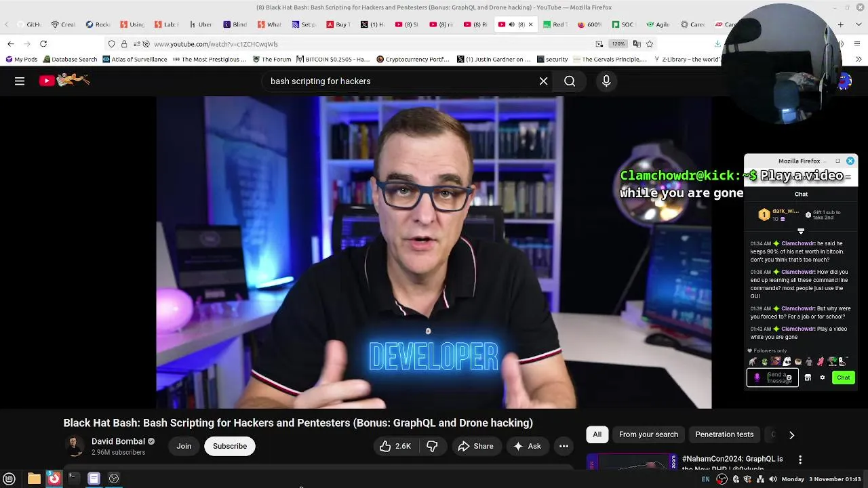Go to the YouTube home logo

tap(64, 81)
